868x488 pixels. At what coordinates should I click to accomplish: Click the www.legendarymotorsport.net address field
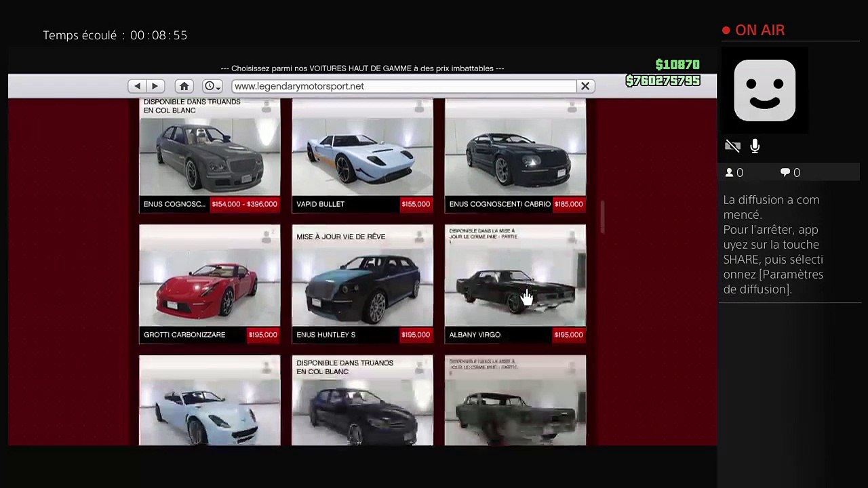(x=403, y=86)
